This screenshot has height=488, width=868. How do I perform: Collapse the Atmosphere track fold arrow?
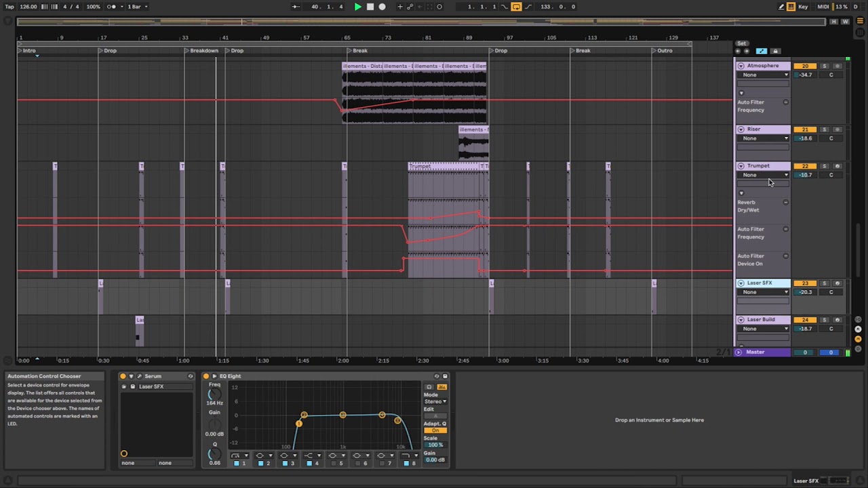coord(741,66)
